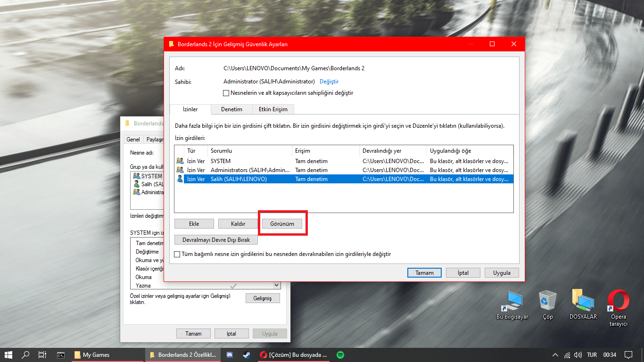Switch to Command Prompt on the taskbar
This screenshot has height=362, width=644.
(x=61, y=355)
